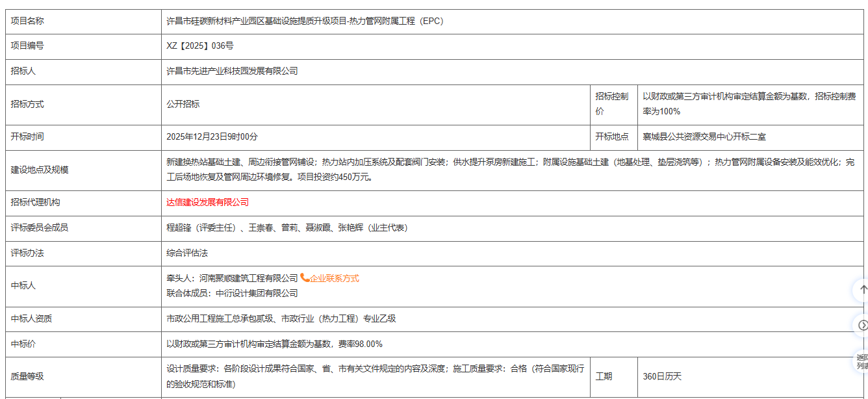Click the evaluation committee member names row
This screenshot has height=399, width=868.
[x=287, y=228]
